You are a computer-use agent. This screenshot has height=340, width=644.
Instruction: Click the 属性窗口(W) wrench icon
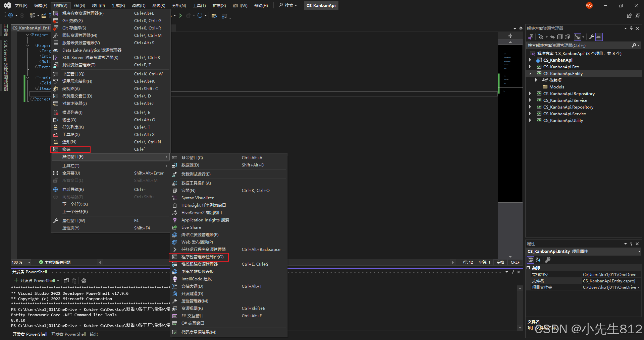pyautogui.click(x=56, y=221)
